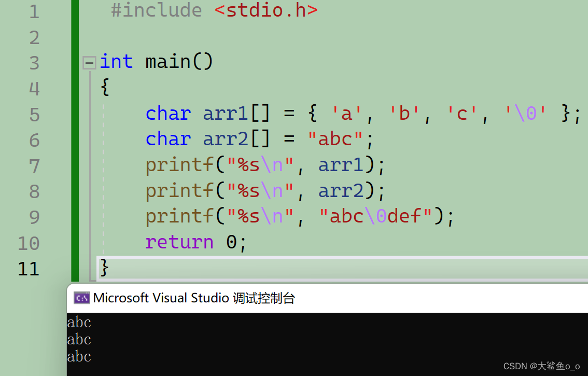Click printf on line 9

[179, 216]
